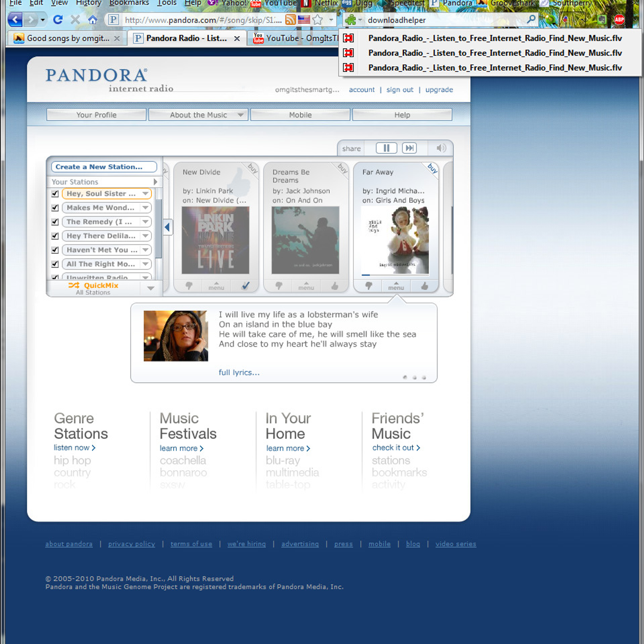Click the browser stop loading icon
Screen dimensions: 644x644
(x=75, y=19)
